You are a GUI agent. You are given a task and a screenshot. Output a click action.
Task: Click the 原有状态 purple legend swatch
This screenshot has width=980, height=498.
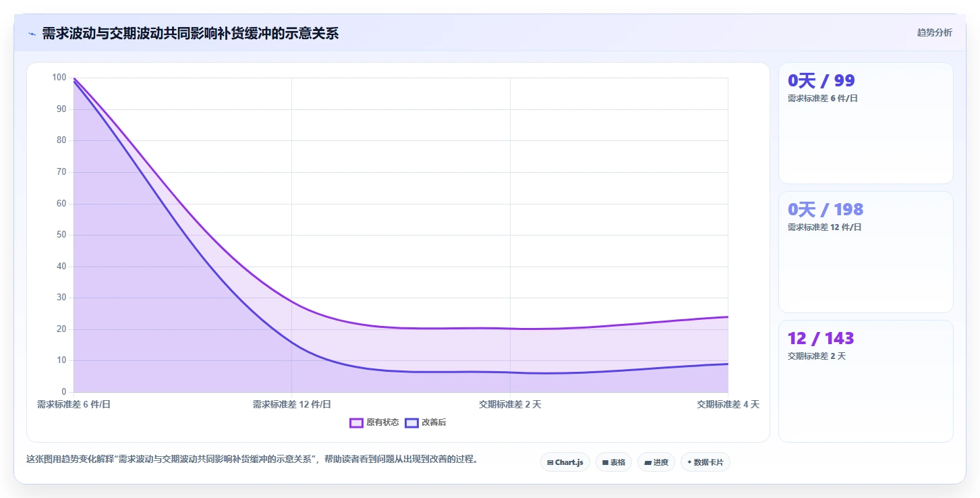[x=356, y=422]
